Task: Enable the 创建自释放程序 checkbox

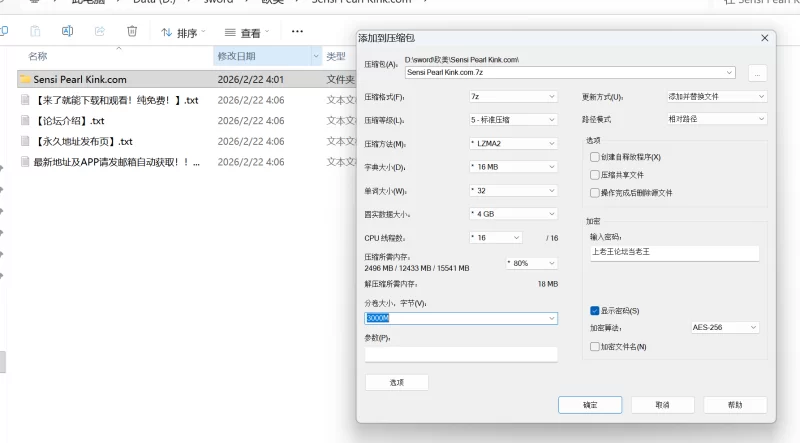Action: point(595,157)
